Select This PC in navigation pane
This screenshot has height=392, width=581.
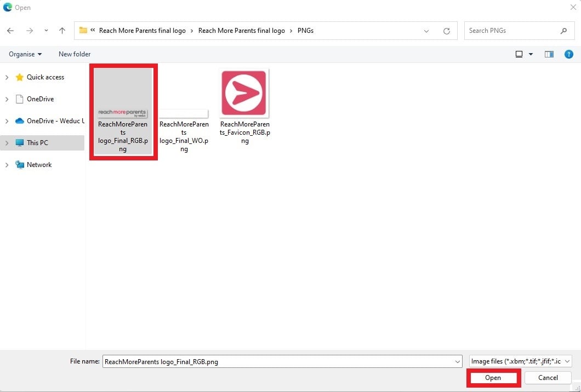point(37,143)
